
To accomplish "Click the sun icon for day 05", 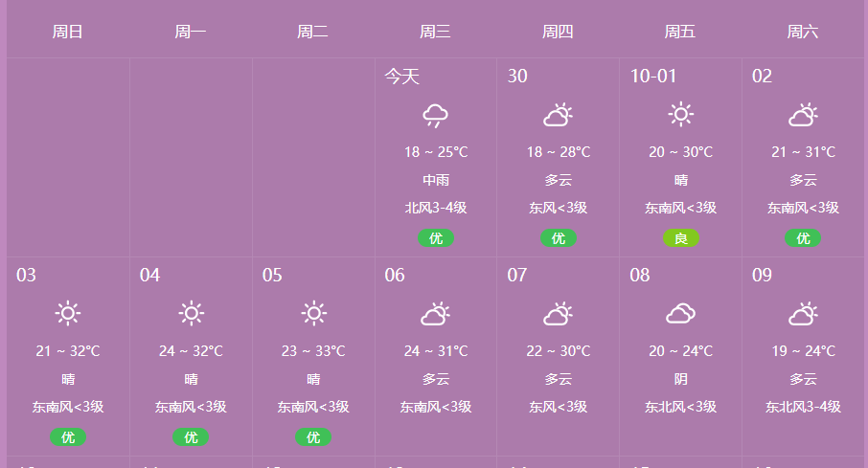I will pyautogui.click(x=313, y=314).
